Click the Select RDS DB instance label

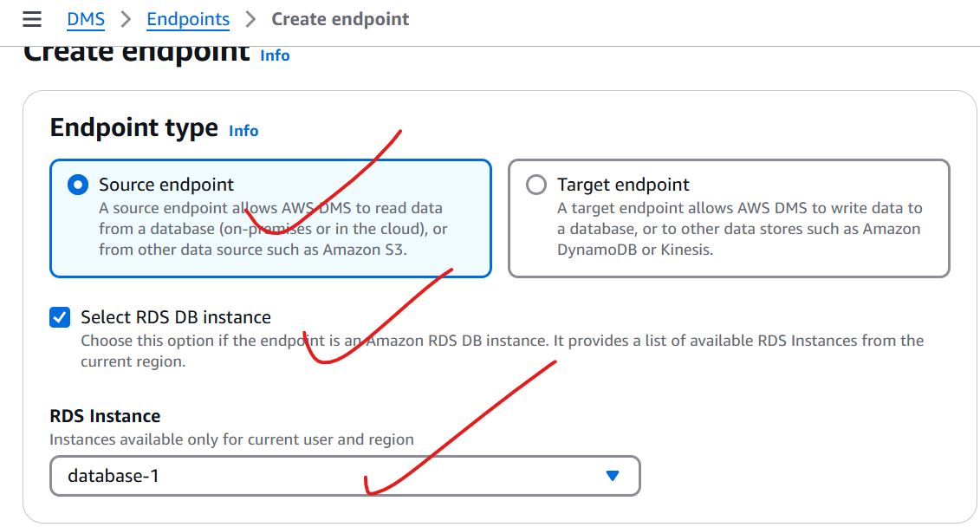176,317
